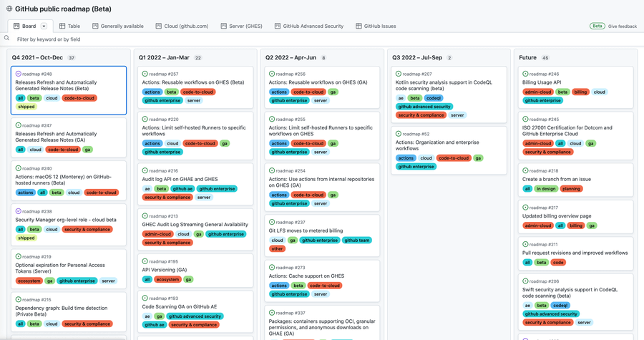Click the other label on roadmap #237
This screenshot has height=340, width=644.
click(x=277, y=249)
